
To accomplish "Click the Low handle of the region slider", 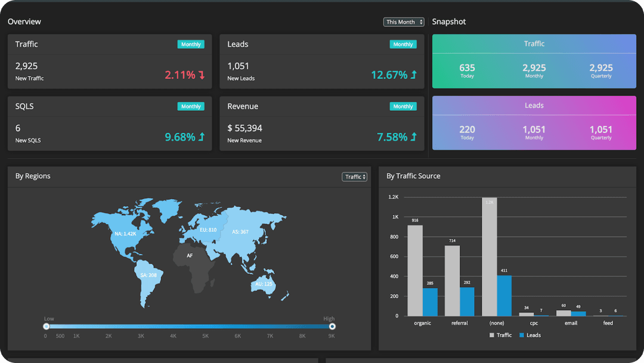I will tap(47, 327).
